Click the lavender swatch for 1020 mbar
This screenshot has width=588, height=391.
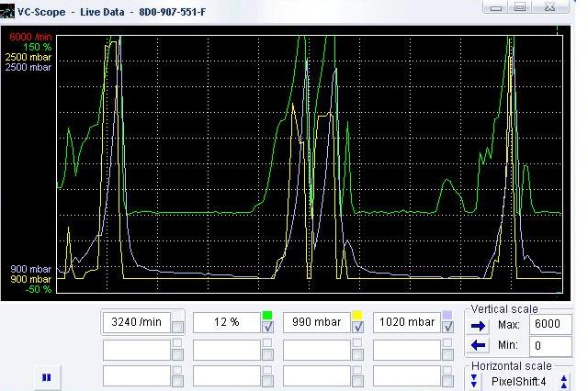[447, 315]
